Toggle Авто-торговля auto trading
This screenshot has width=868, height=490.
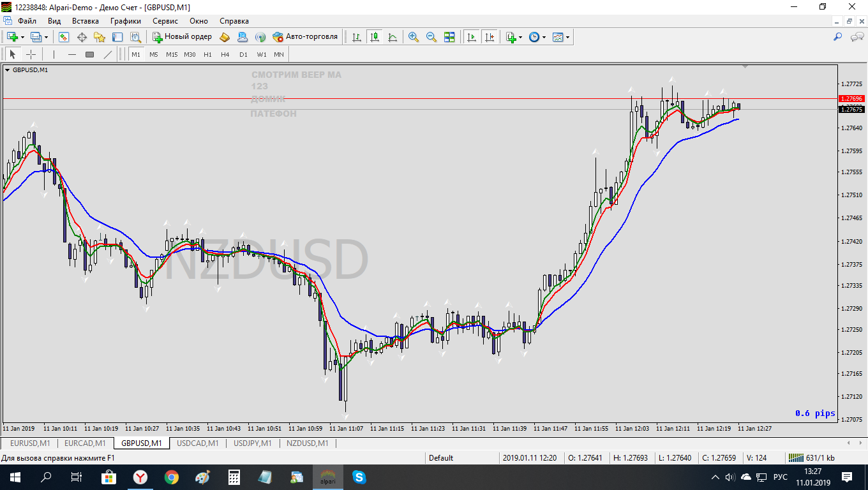click(x=305, y=37)
